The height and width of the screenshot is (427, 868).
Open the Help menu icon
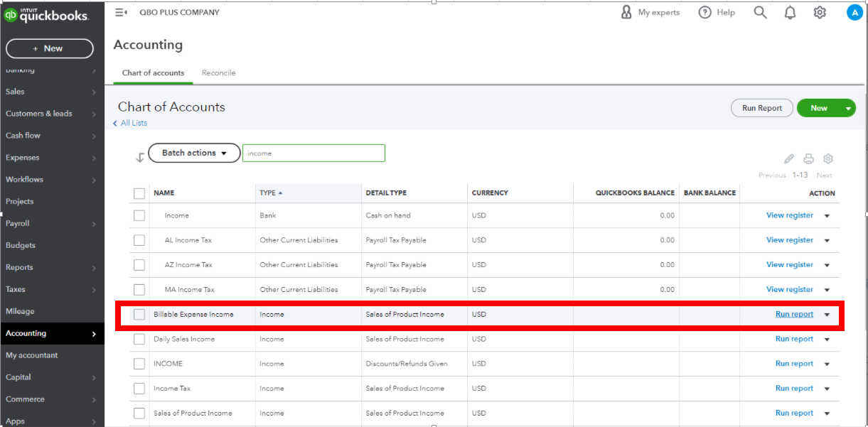[x=705, y=12]
